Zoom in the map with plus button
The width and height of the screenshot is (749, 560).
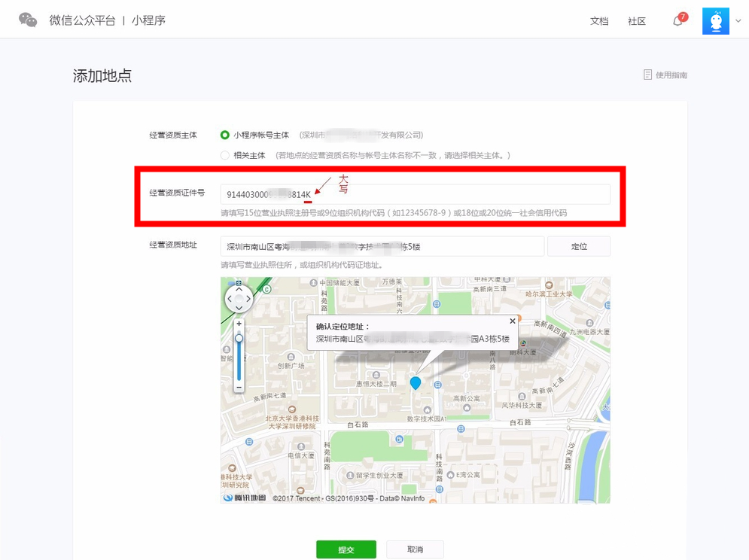pos(239,324)
